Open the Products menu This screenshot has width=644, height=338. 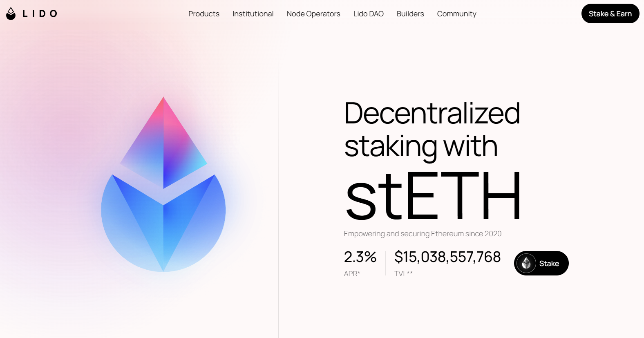[x=204, y=14]
